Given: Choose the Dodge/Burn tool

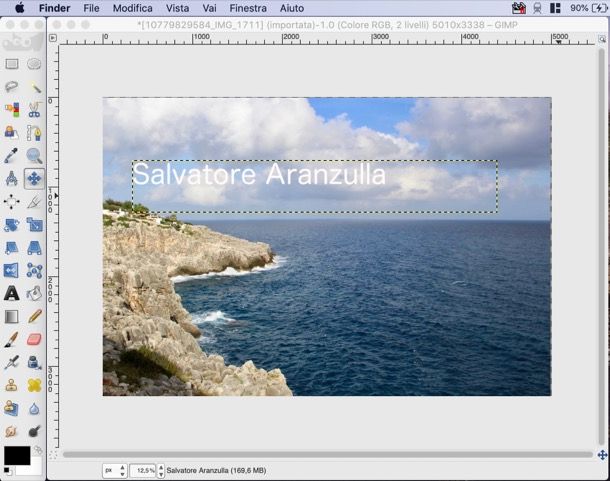Looking at the screenshot, I should tap(34, 431).
